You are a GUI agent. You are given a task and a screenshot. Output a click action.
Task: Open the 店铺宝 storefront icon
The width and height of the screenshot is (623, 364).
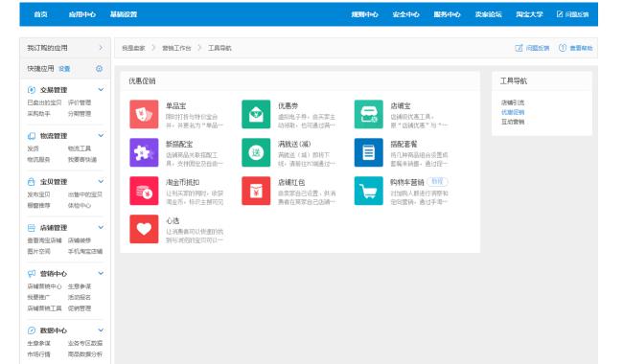(x=369, y=114)
